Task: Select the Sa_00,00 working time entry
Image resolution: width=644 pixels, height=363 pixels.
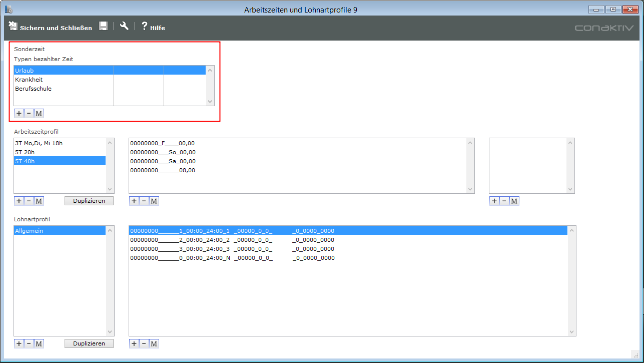Action: point(163,161)
